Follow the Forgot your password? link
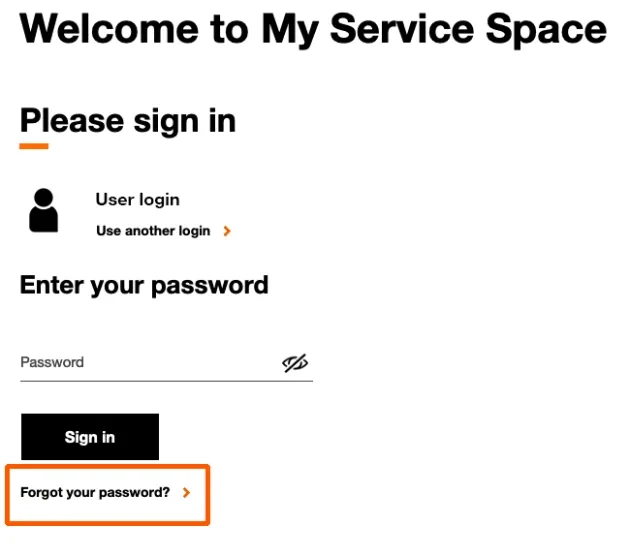The width and height of the screenshot is (630, 556). [x=95, y=493]
